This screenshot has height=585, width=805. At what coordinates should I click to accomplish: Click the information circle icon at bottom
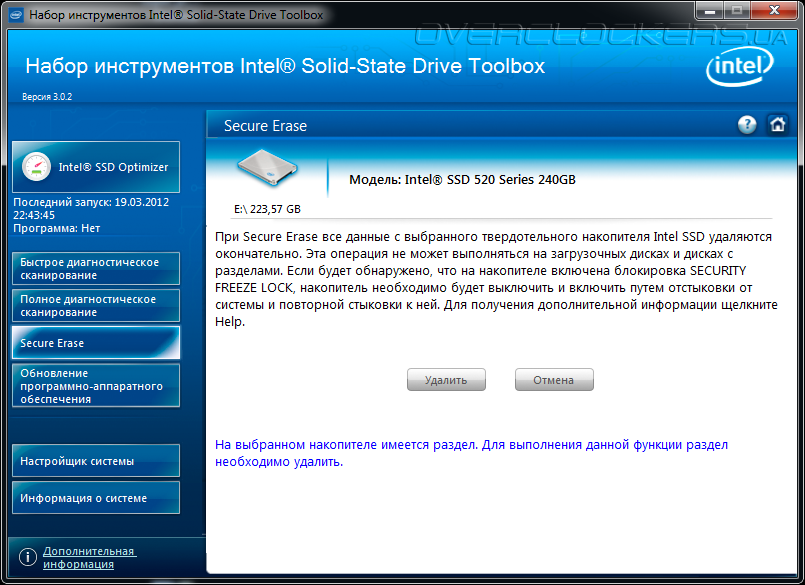pyautogui.click(x=28, y=557)
